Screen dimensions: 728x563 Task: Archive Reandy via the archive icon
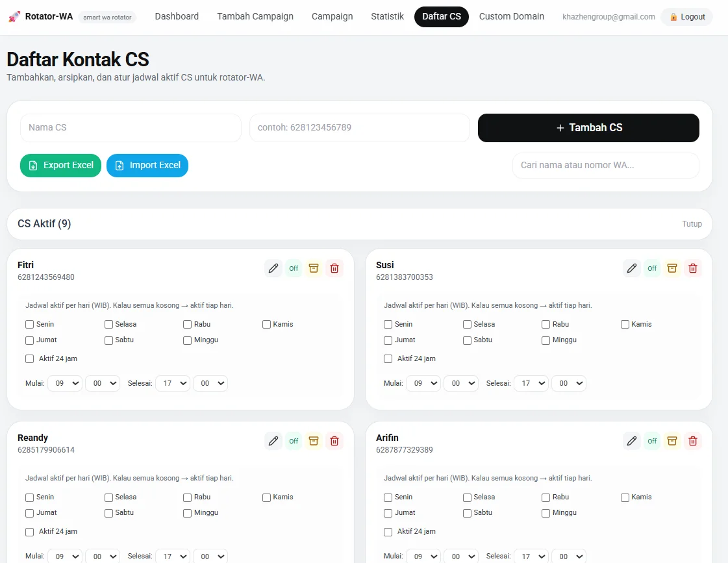tap(314, 441)
